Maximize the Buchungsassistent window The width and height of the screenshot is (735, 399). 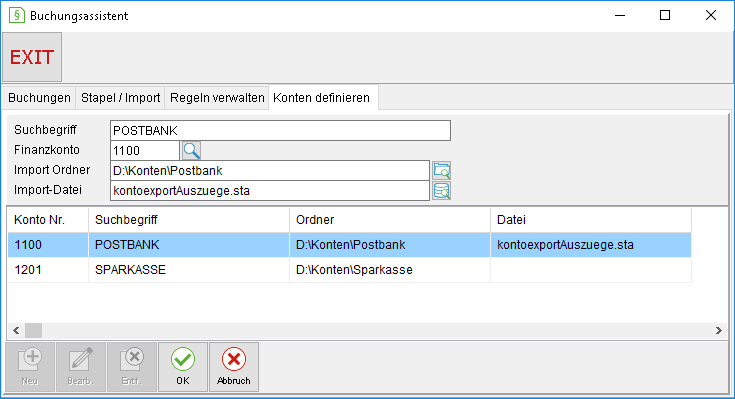665,15
